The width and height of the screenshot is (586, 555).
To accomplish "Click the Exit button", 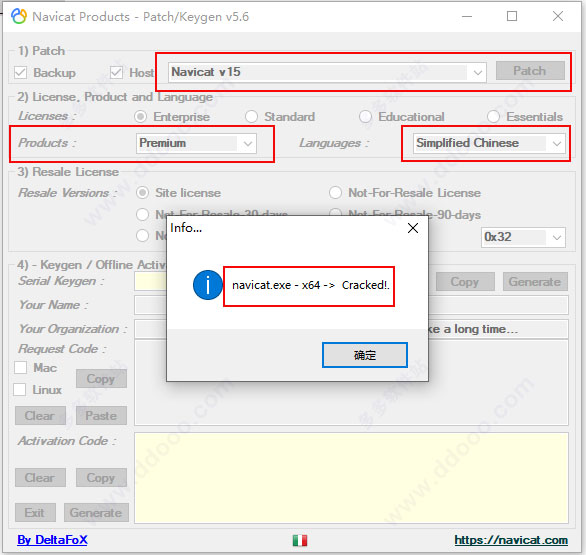I will click(x=35, y=512).
